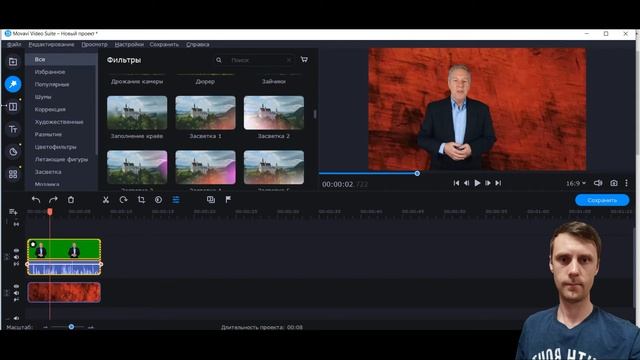This screenshot has height=360, width=640.
Task: Open Clip properties lines icon
Action: 176,200
